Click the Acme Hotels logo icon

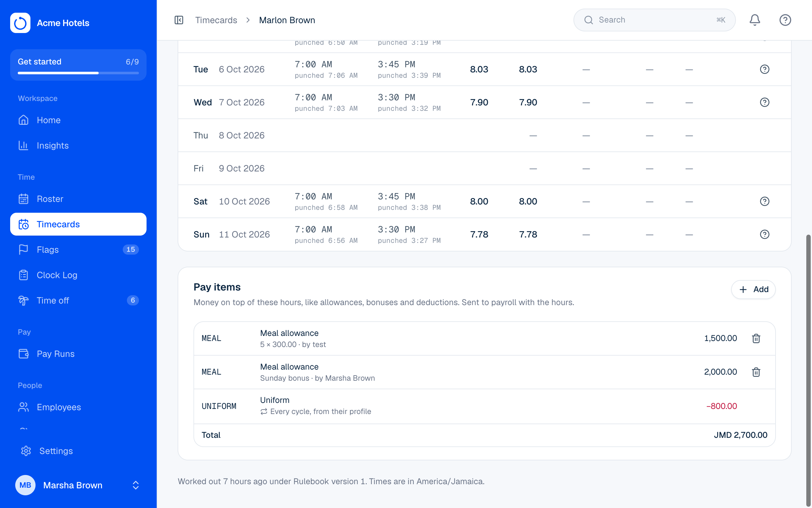[x=20, y=23]
